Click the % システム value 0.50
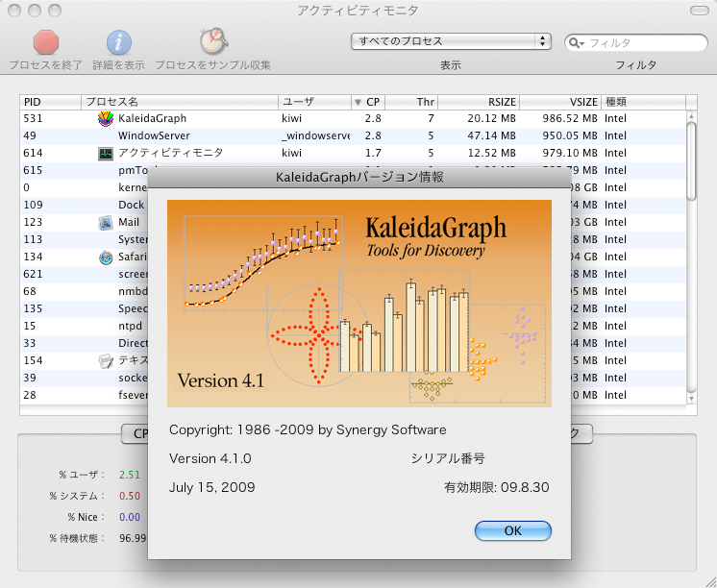 pos(130,496)
